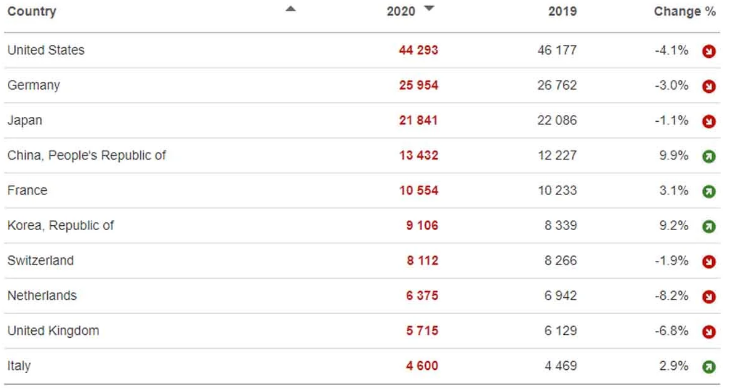Screen dimensions: 730x389
Task: Click the red down arrow for United States
Action: pyautogui.click(x=709, y=51)
